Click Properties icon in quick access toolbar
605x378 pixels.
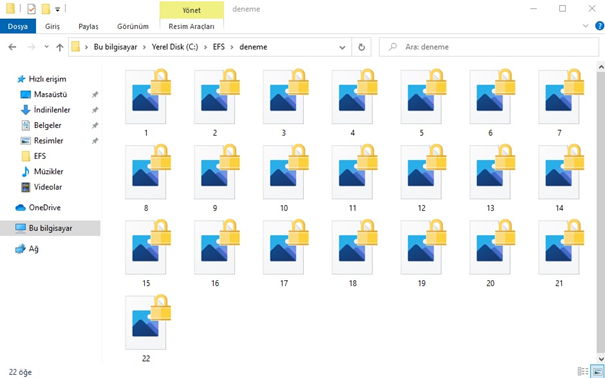pos(31,8)
